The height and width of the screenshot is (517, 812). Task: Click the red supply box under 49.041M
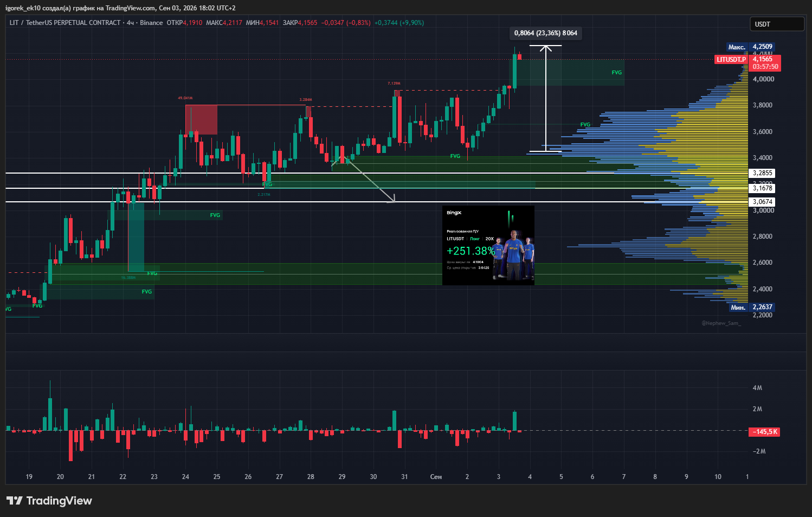(x=201, y=120)
